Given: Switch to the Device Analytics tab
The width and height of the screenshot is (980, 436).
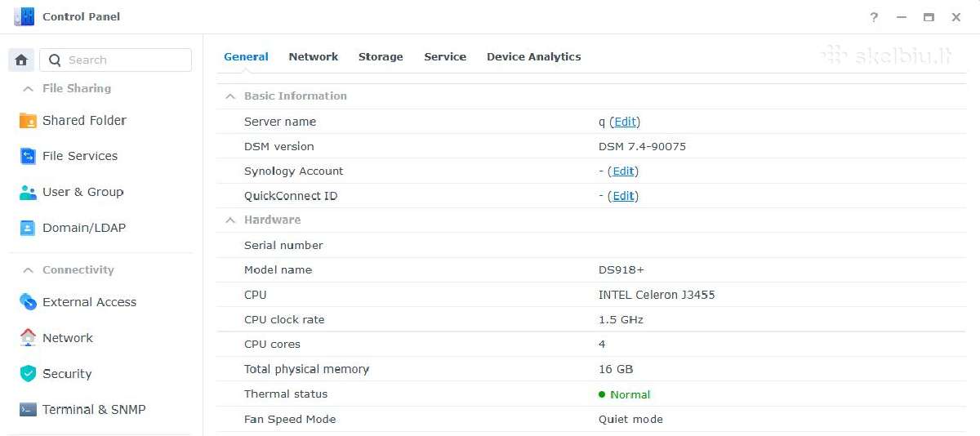Looking at the screenshot, I should (534, 57).
